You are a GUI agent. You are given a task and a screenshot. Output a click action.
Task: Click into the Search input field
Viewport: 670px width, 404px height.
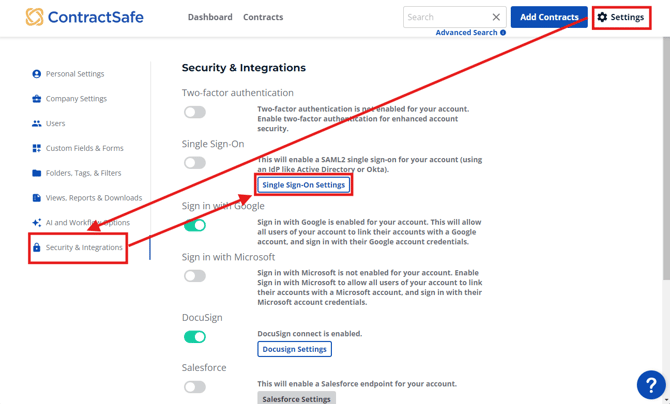(445, 17)
